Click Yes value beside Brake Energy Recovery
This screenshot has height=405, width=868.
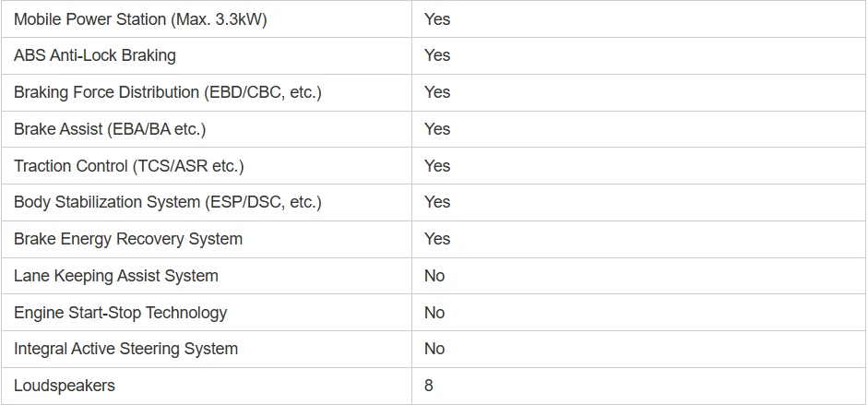click(x=437, y=239)
